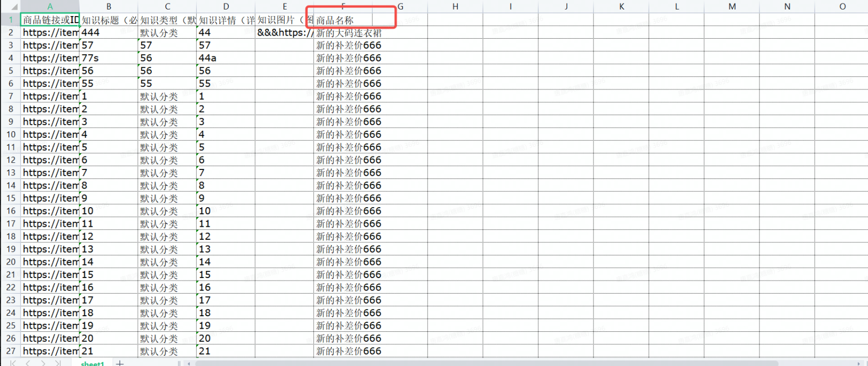Select header cell 知识图片 in row 1
The image size is (868, 366).
(x=285, y=20)
